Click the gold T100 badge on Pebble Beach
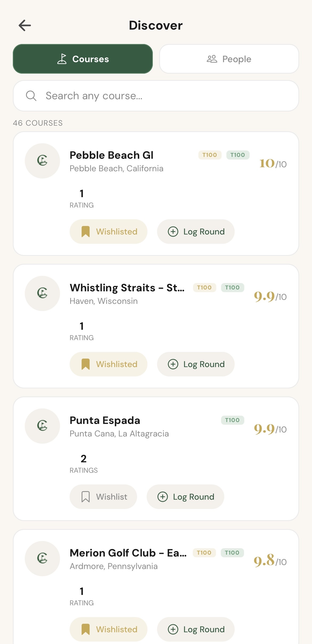Viewport: 312px width, 644px height. (210, 155)
